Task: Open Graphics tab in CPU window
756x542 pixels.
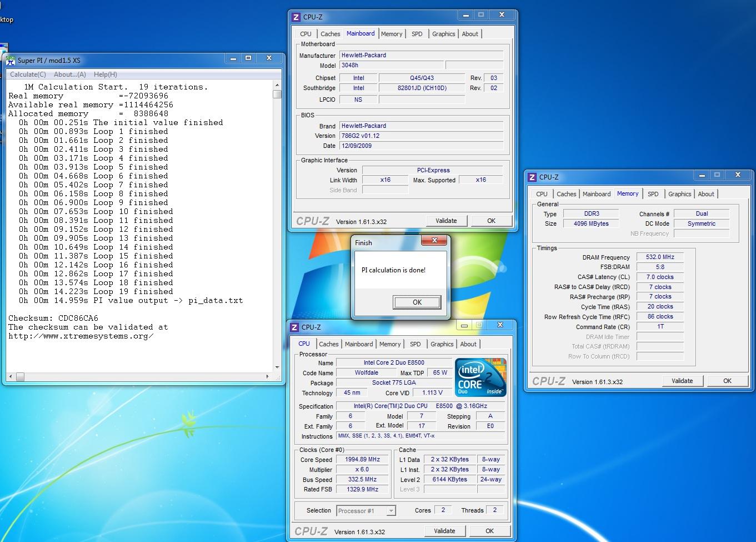Action: 442,344
